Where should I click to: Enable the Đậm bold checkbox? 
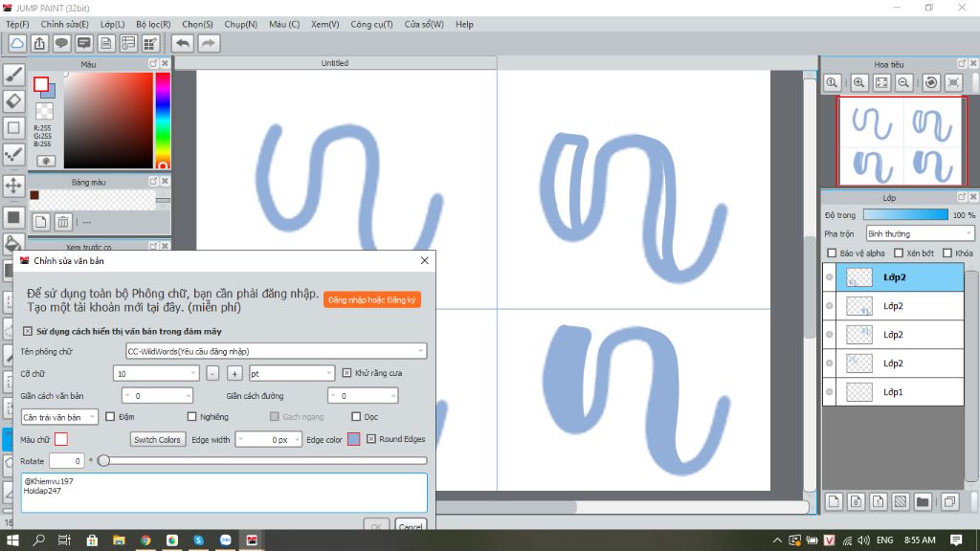(110, 417)
